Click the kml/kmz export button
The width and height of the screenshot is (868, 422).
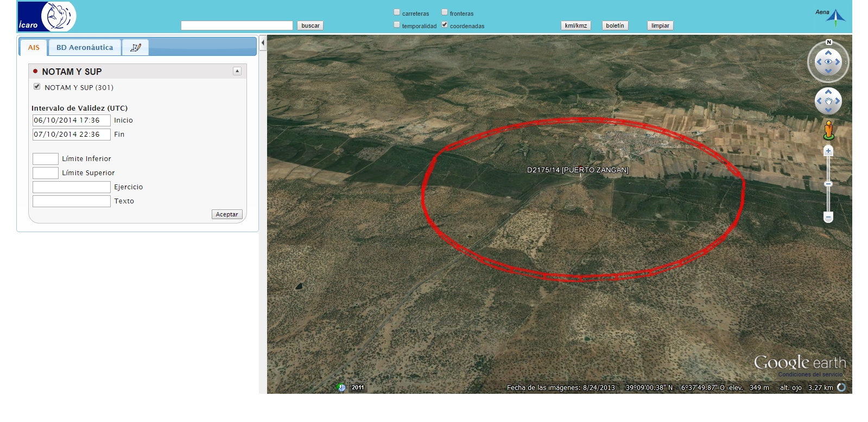(x=575, y=25)
